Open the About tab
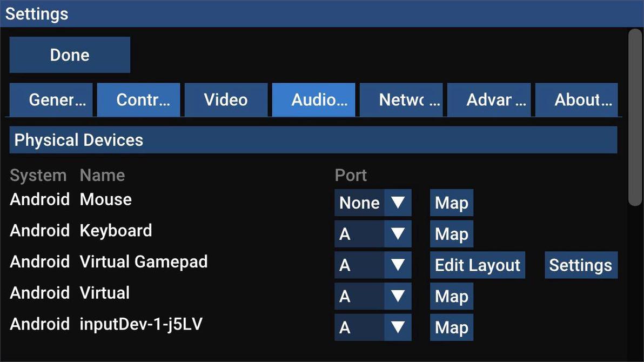Screen dimensions: 644x362 pyautogui.click(x=576, y=99)
